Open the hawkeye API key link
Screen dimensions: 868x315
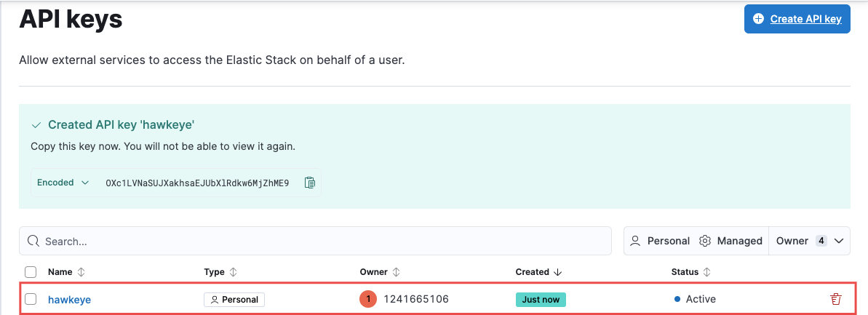click(x=69, y=300)
